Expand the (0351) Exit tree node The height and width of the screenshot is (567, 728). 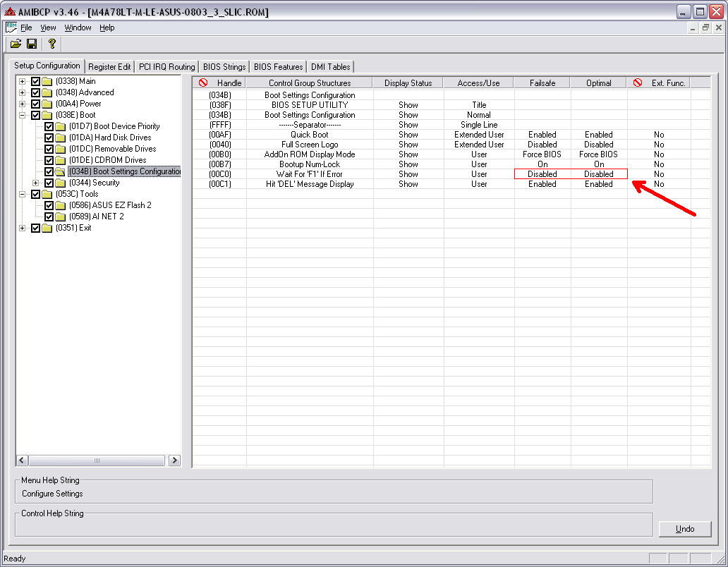pyautogui.click(x=22, y=228)
